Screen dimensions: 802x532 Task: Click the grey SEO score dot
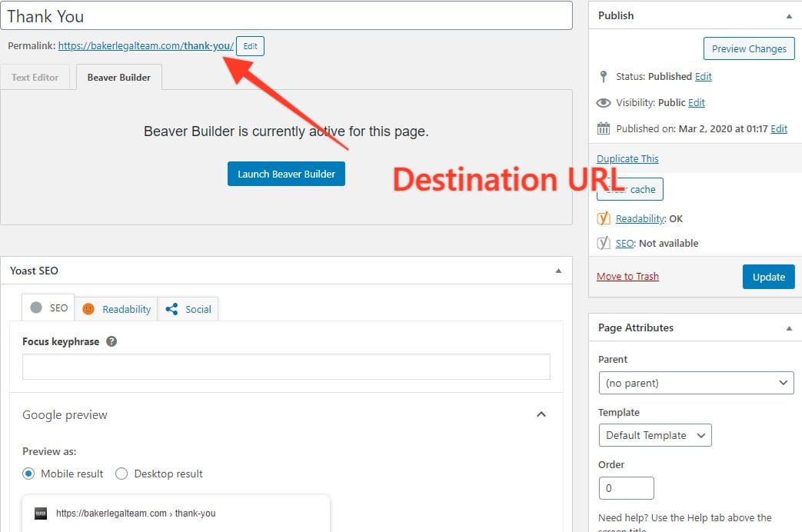point(36,308)
